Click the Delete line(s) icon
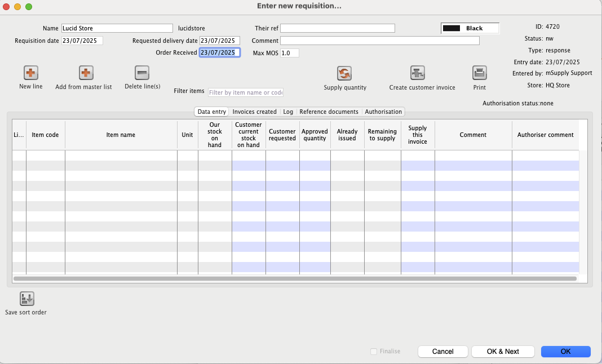 [x=142, y=73]
